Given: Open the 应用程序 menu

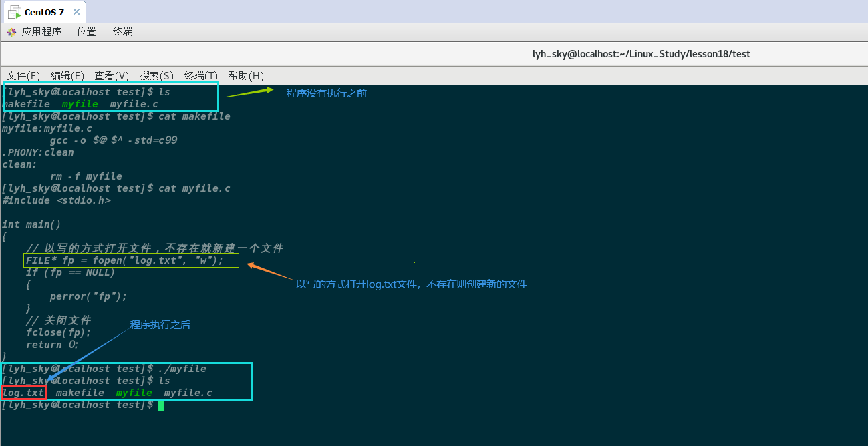Looking at the screenshot, I should point(41,31).
